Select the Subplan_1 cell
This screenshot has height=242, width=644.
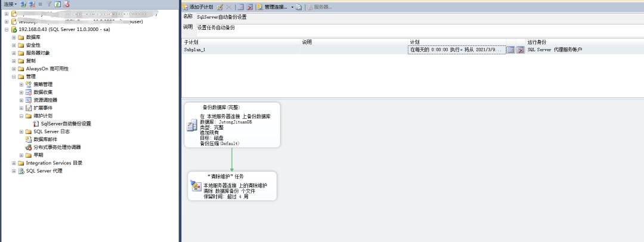click(x=241, y=50)
